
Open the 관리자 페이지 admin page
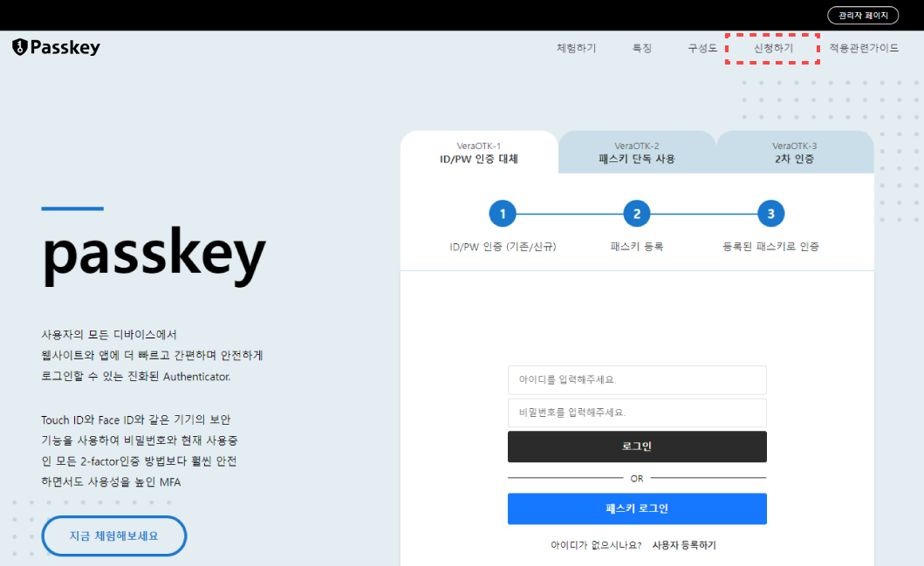863,16
